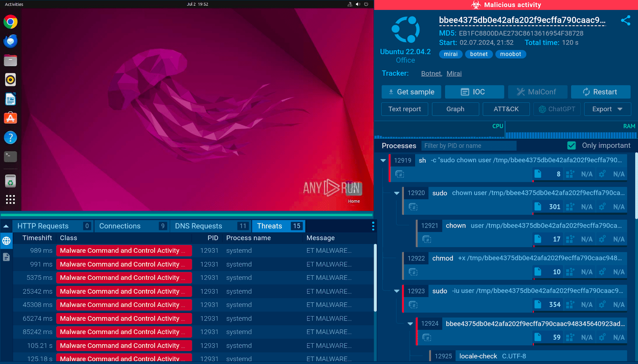Open Show Applications grid in dock
Image resolution: width=638 pixels, height=364 pixels.
click(x=10, y=200)
